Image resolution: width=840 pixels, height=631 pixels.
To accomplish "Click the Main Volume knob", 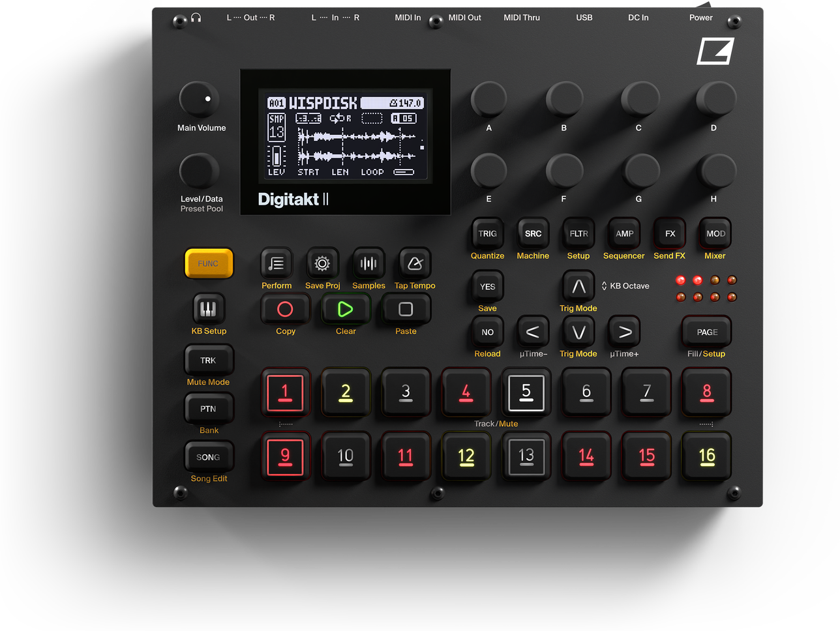I will [199, 100].
